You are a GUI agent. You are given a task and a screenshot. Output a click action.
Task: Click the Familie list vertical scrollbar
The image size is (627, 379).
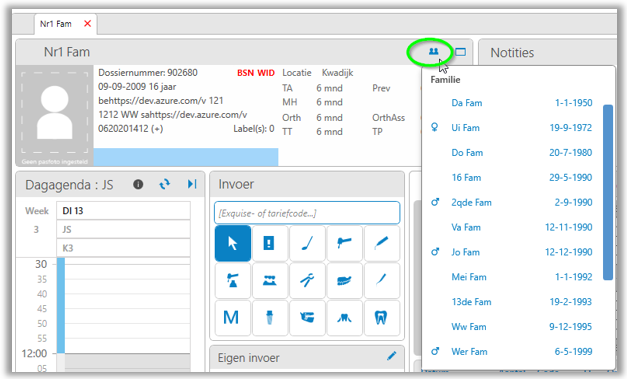[608, 192]
